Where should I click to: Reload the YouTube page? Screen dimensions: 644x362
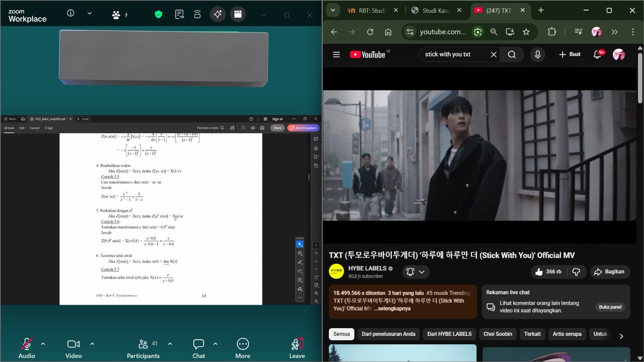point(370,32)
